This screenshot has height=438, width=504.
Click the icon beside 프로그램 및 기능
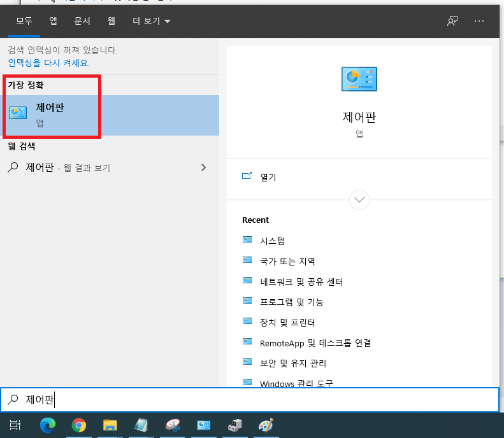point(247,300)
